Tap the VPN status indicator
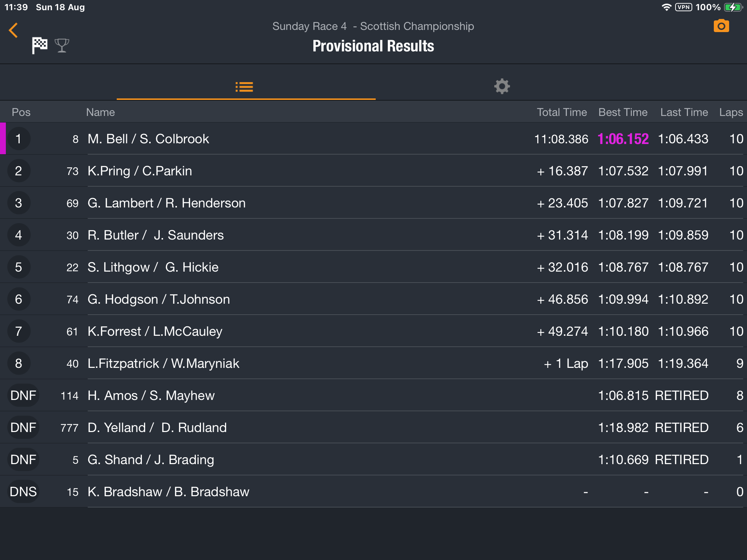 pyautogui.click(x=683, y=7)
